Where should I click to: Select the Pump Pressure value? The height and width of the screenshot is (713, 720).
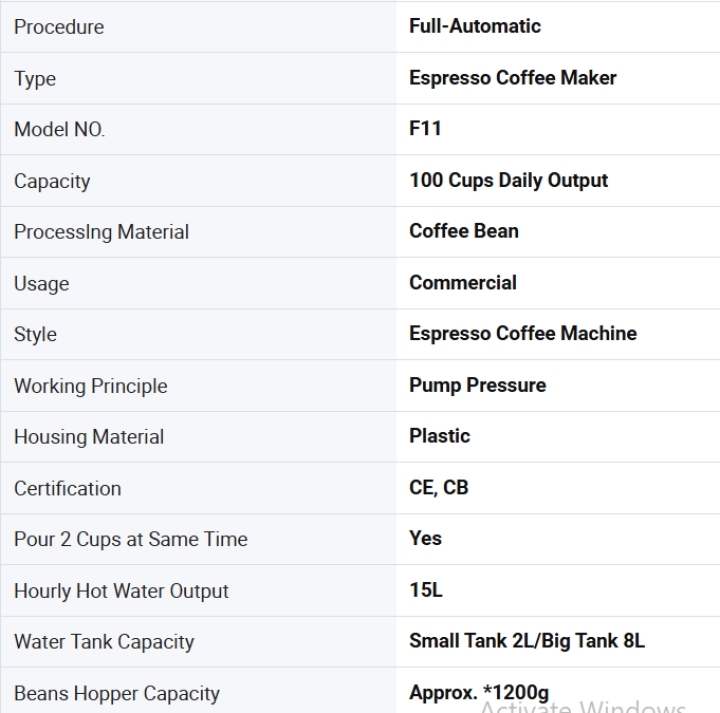[478, 385]
